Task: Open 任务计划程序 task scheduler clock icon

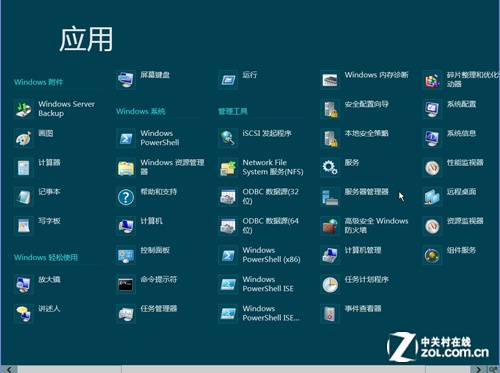Action: [330, 284]
